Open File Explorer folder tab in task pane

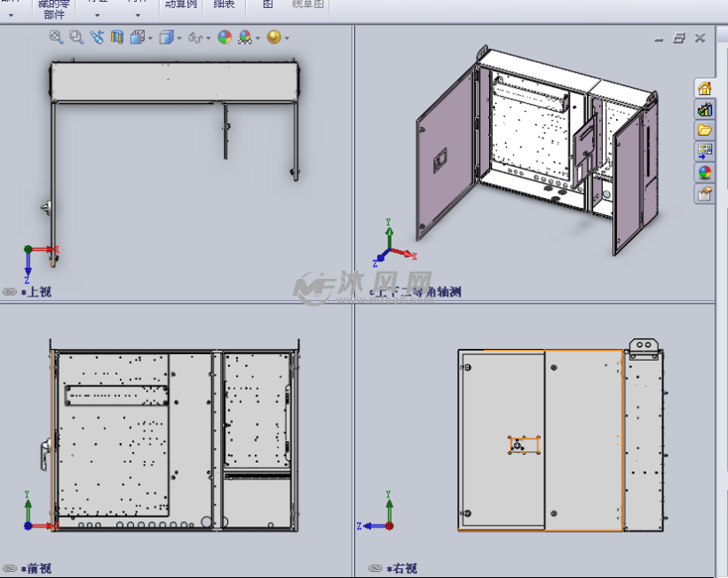point(705,131)
